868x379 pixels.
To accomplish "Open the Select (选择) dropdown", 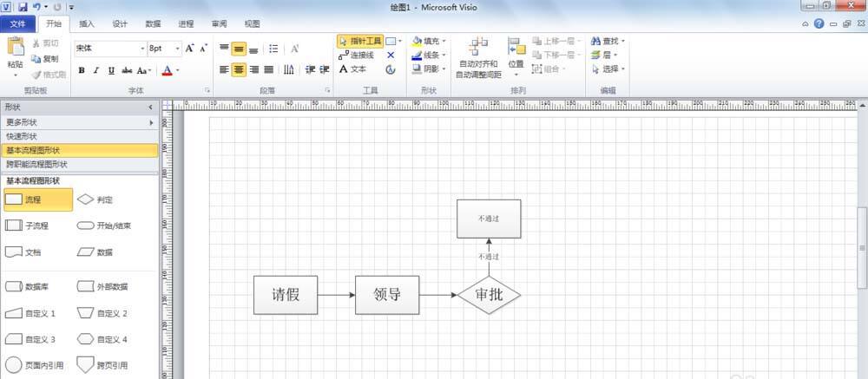I will point(608,69).
